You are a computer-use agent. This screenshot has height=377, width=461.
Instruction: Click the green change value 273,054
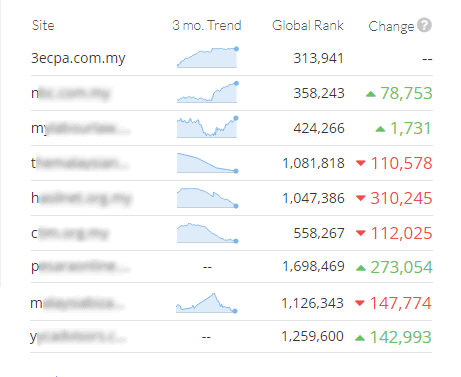coord(401,267)
